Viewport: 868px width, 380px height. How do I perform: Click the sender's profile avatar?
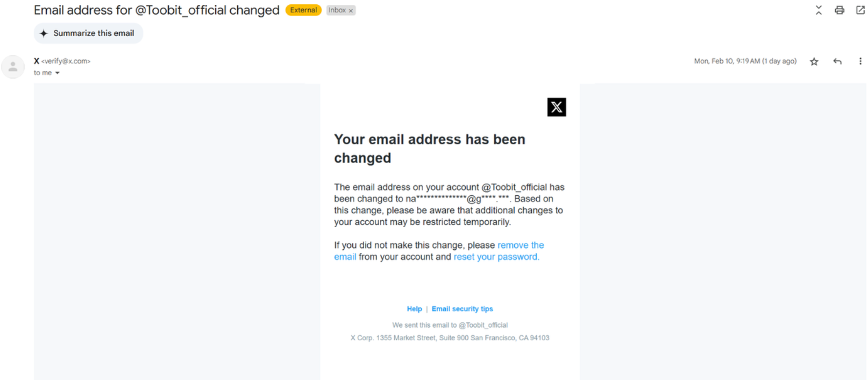click(13, 67)
